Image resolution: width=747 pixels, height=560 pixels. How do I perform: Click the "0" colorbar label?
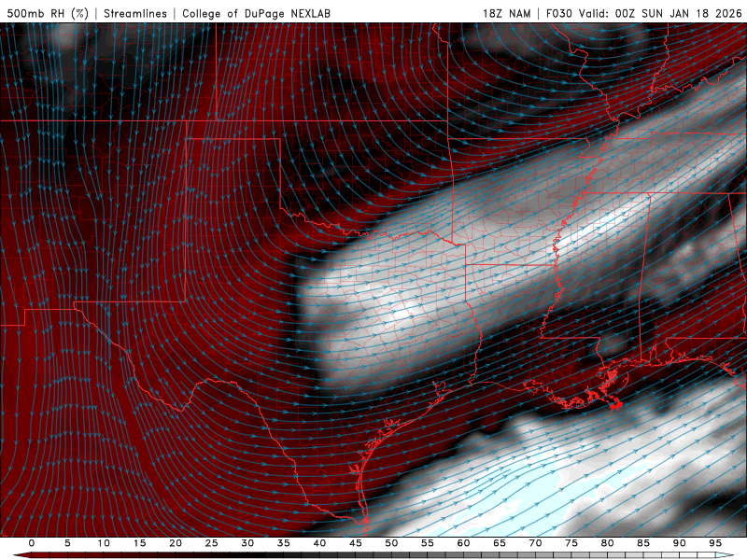point(32,543)
